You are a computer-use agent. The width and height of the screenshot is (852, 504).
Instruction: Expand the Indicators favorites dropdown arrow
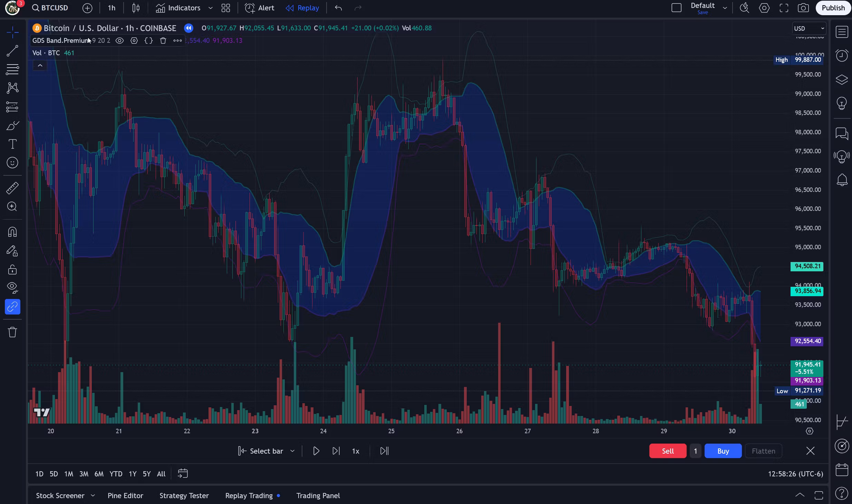[210, 8]
